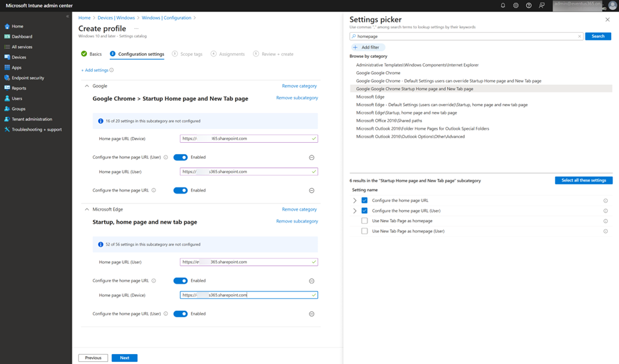Screen dimensions: 619x364
Task: Open the Create profile ellipsis menu
Action: [136, 28]
